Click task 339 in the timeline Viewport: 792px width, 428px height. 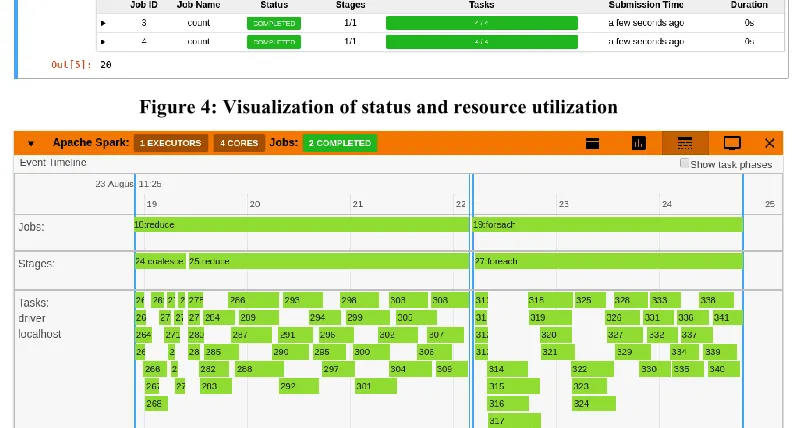pos(720,352)
